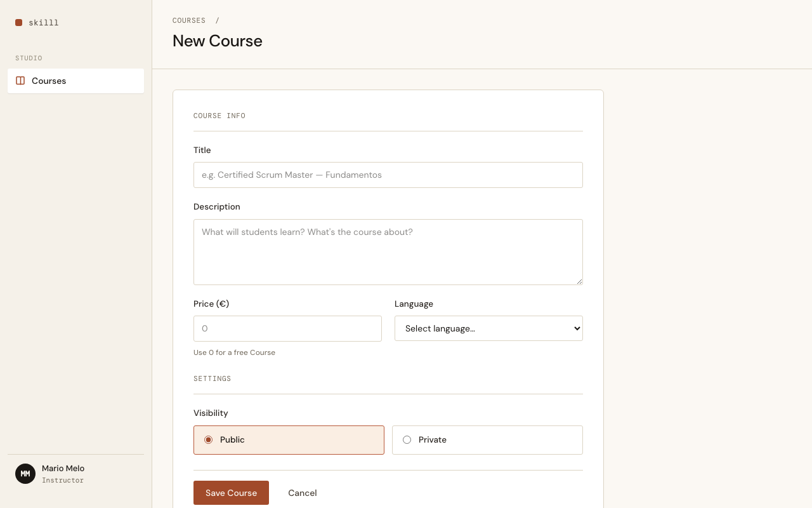This screenshot has width=812, height=508.
Task: Click the Visibility field label
Action: coord(211,413)
